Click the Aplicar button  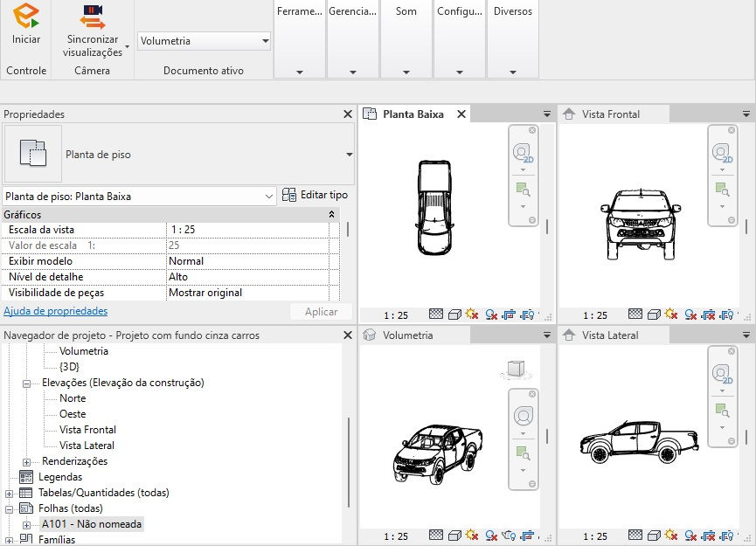click(x=321, y=312)
